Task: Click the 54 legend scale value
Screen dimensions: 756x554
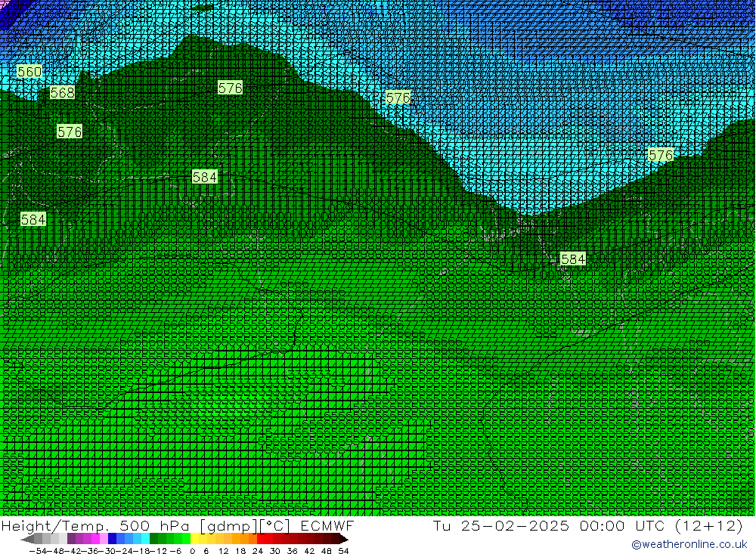Action: tap(343, 551)
